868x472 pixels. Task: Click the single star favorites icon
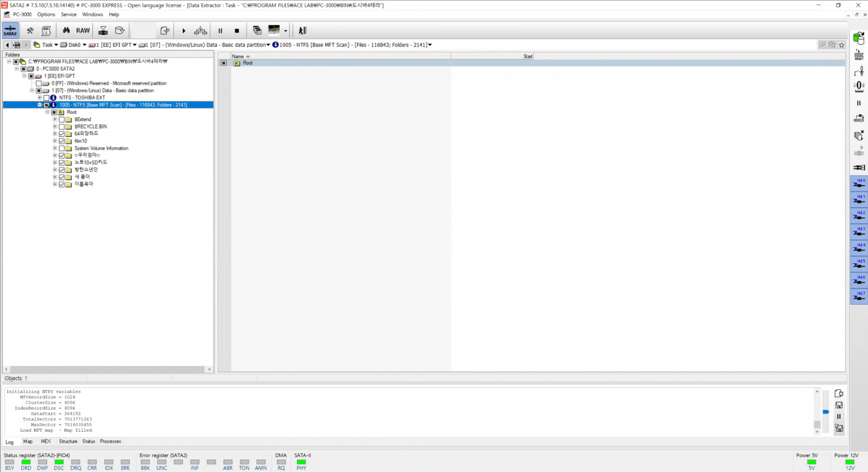[841, 45]
